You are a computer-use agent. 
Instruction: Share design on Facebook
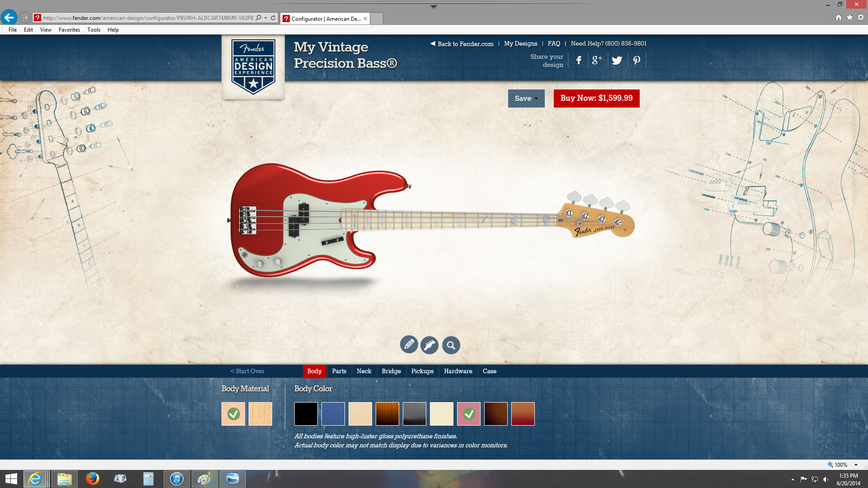579,60
